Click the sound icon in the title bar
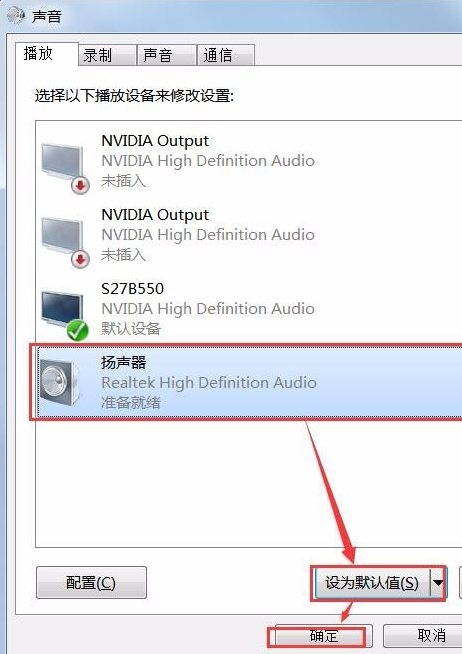This screenshot has height=654, width=462. tap(16, 15)
